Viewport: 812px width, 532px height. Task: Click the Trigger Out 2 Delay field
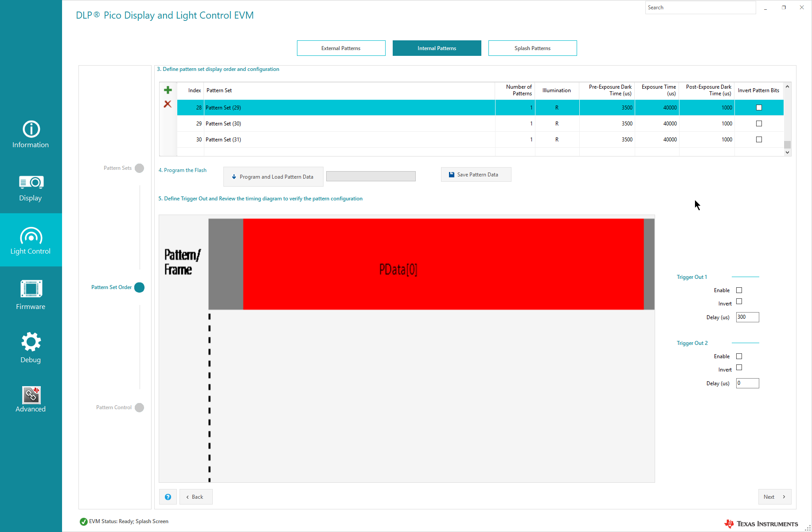748,383
